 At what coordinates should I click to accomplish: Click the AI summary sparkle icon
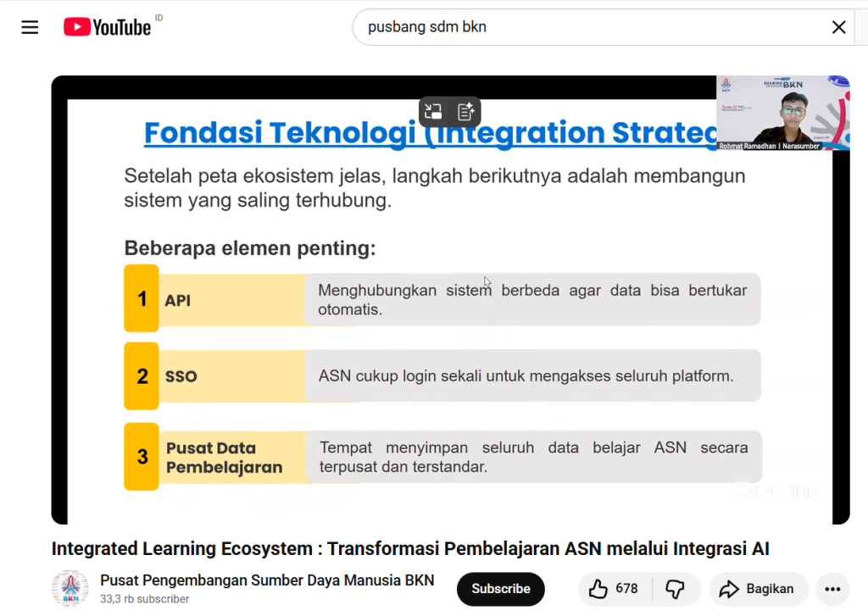pos(465,111)
